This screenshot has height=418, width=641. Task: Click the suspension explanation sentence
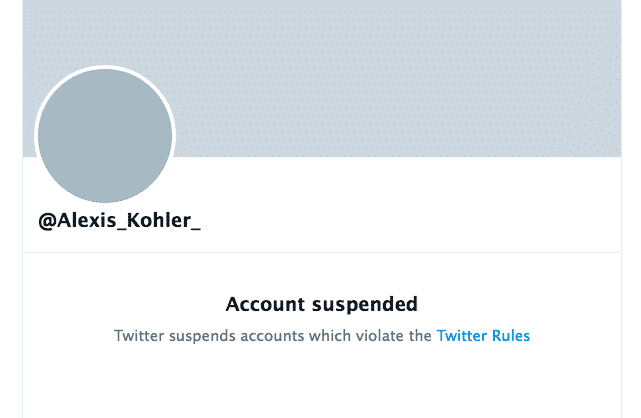(x=274, y=336)
